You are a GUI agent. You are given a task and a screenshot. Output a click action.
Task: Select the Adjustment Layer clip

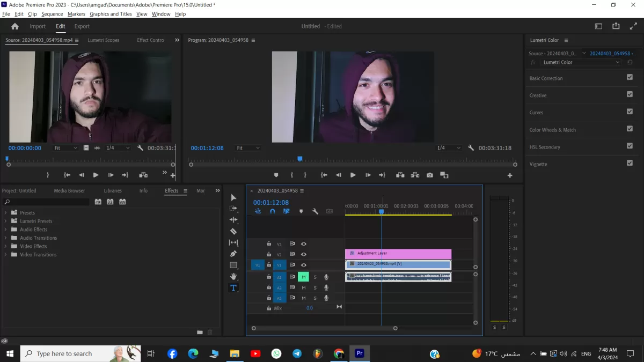pos(398,254)
